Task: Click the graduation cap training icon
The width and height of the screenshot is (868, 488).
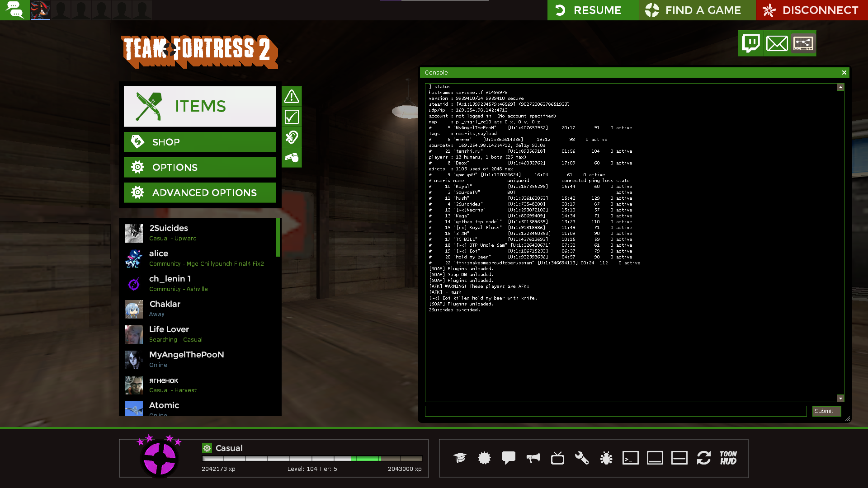Action: coord(460,458)
